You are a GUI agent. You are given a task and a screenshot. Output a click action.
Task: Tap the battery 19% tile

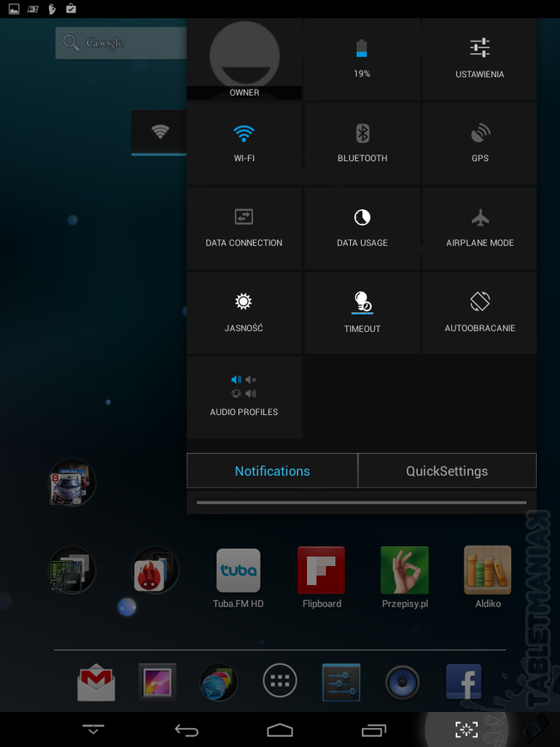pos(362,59)
